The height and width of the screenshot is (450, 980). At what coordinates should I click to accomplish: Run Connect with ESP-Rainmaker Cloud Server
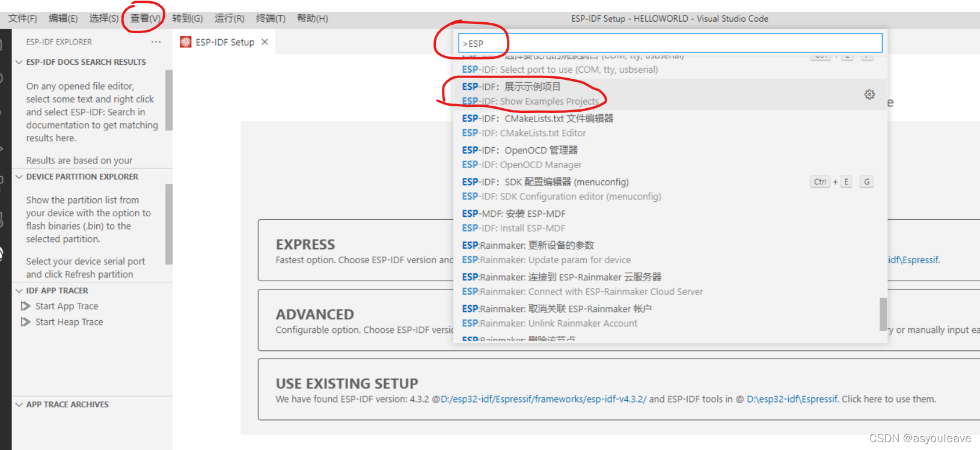pyautogui.click(x=670, y=285)
